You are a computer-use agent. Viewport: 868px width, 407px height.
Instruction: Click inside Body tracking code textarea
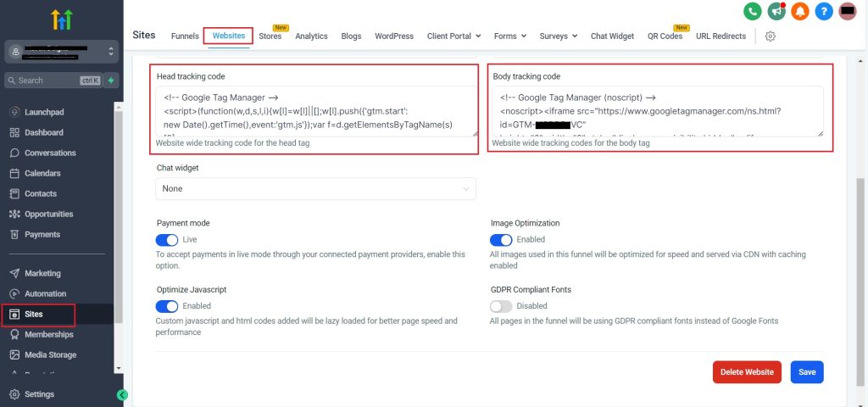click(x=657, y=111)
